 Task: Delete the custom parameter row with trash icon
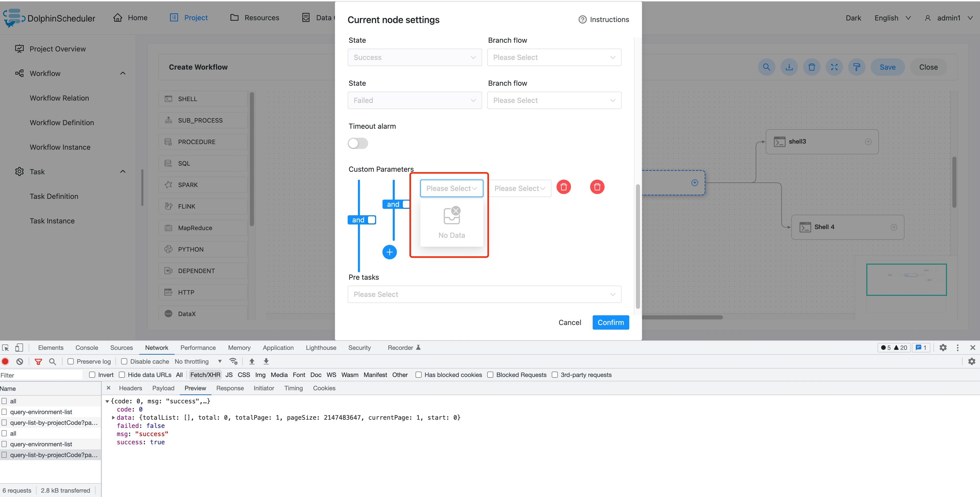[563, 187]
